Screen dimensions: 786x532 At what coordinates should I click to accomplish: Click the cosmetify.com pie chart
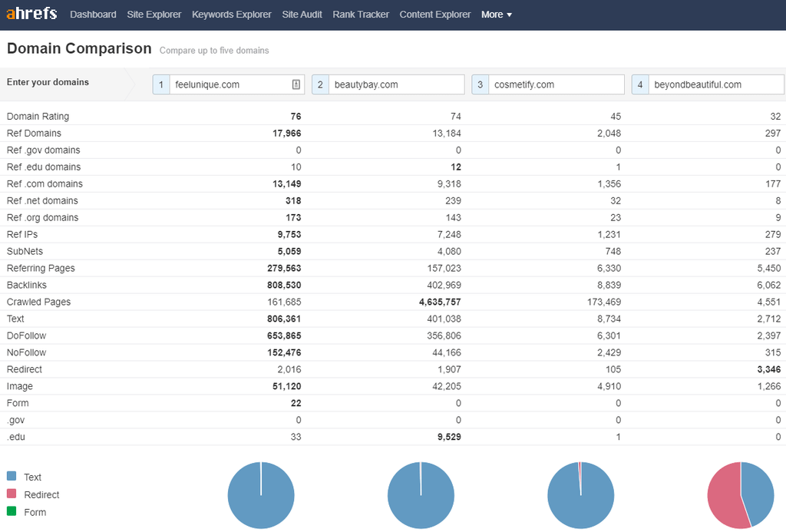(x=580, y=495)
